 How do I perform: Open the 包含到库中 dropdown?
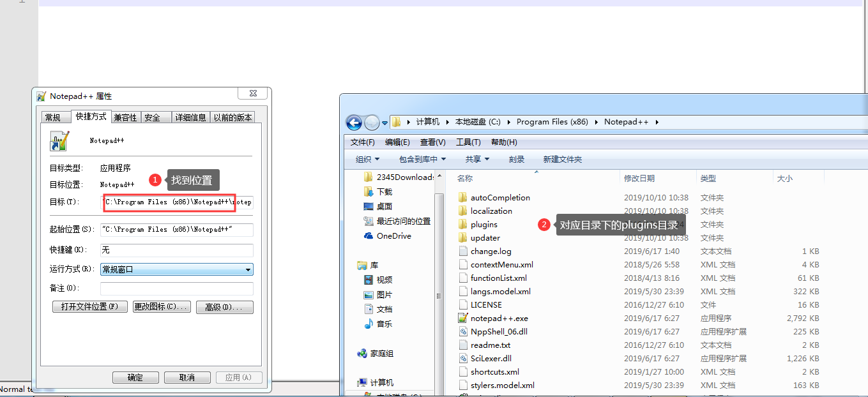click(422, 159)
